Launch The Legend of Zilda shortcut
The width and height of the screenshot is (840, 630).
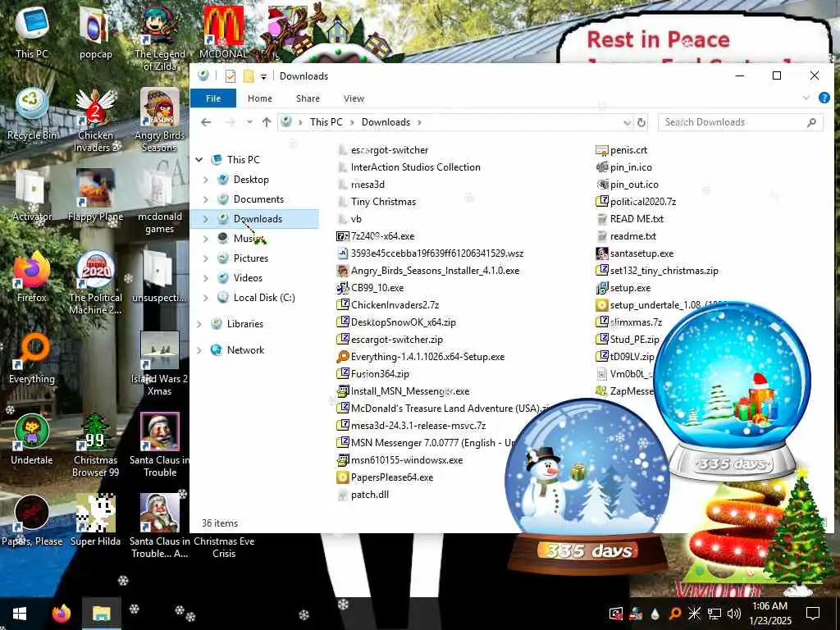click(x=160, y=39)
